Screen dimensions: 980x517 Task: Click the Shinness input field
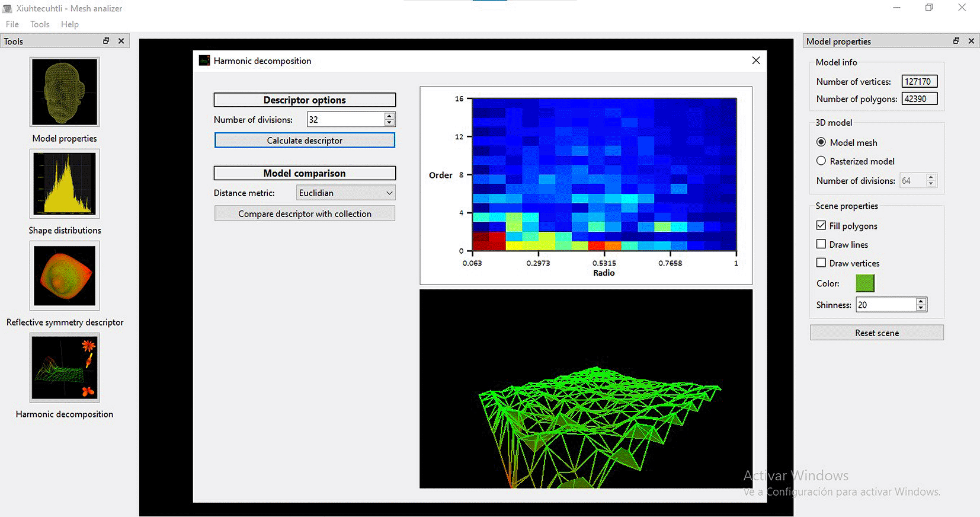click(x=886, y=305)
